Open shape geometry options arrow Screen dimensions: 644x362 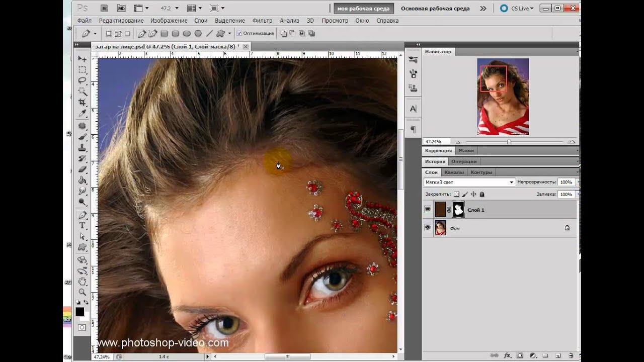click(x=229, y=34)
